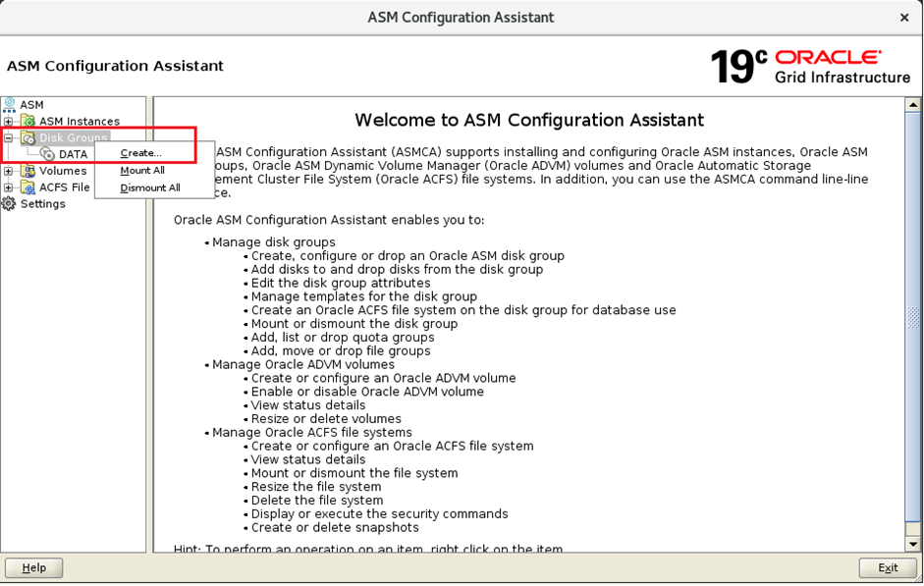Select the ACFS File tree label
Viewport: 924px width, 586px height.
point(64,187)
